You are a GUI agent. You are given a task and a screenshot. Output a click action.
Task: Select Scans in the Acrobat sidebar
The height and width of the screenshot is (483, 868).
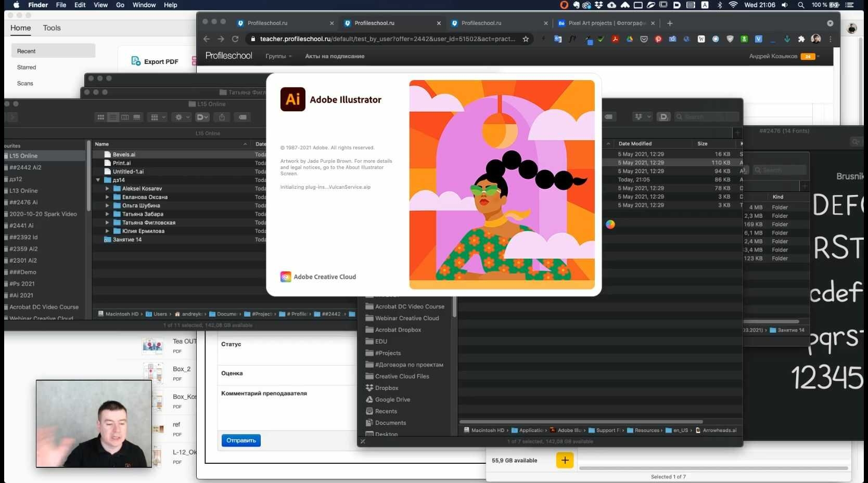[25, 83]
